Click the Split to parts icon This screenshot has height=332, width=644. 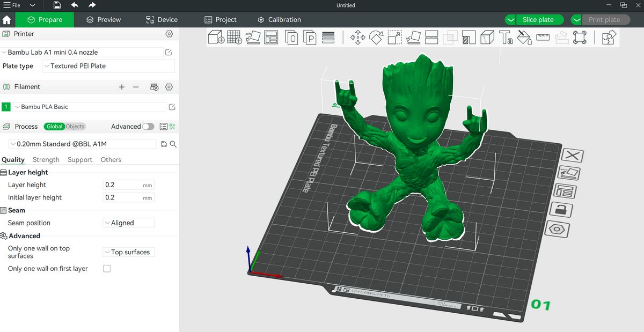coord(310,38)
